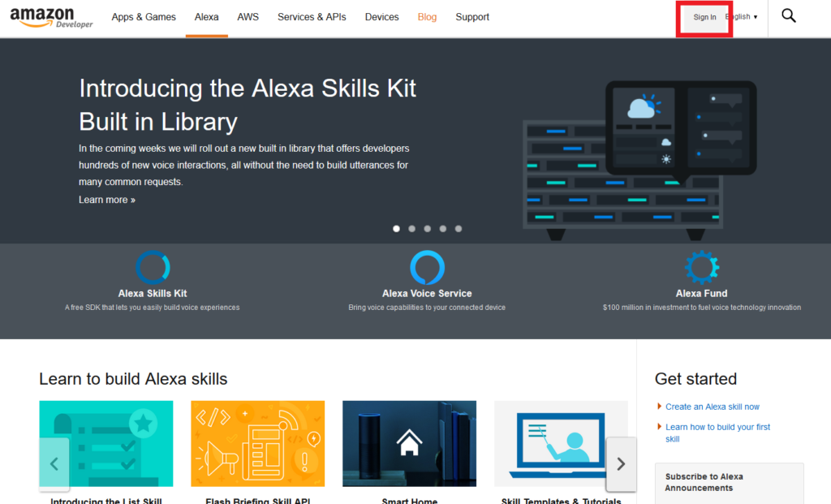831x504 pixels.
Task: Open the Support section
Action: click(472, 16)
